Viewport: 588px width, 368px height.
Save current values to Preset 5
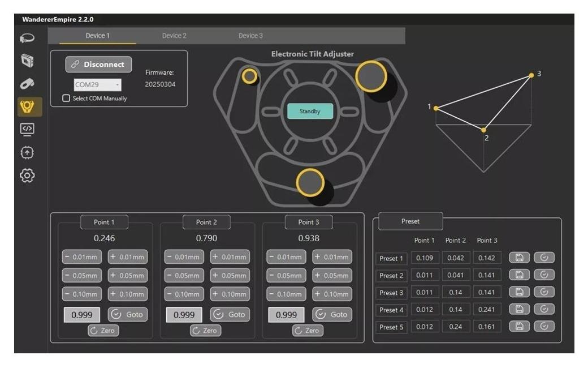tap(519, 327)
